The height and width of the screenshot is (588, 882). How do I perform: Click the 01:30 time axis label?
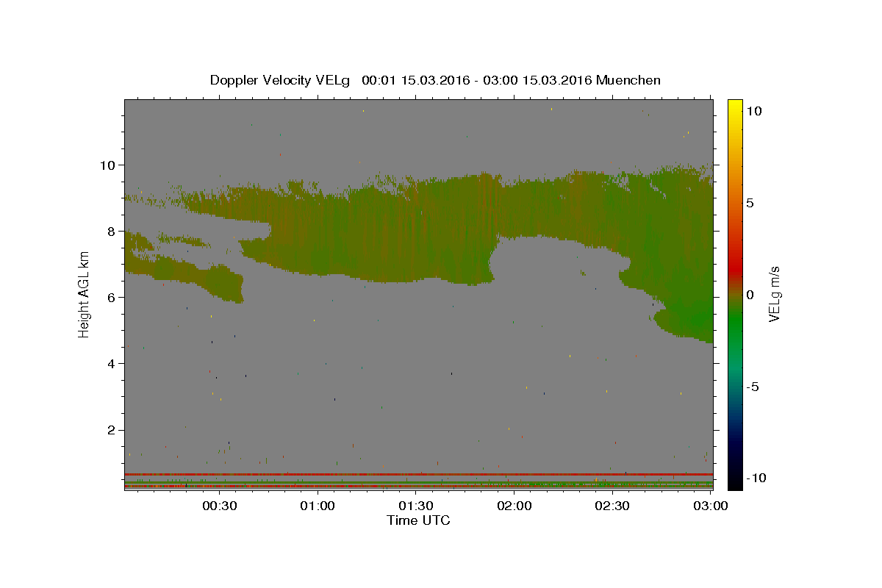click(416, 506)
